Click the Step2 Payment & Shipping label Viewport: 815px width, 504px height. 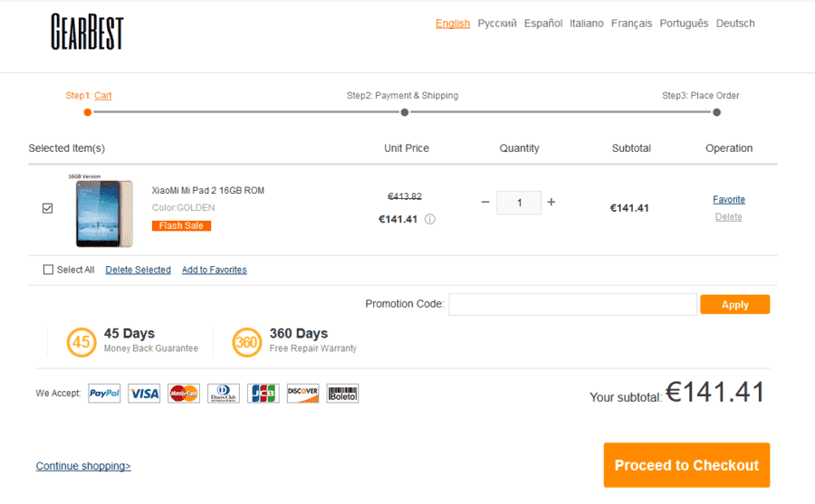tap(403, 96)
